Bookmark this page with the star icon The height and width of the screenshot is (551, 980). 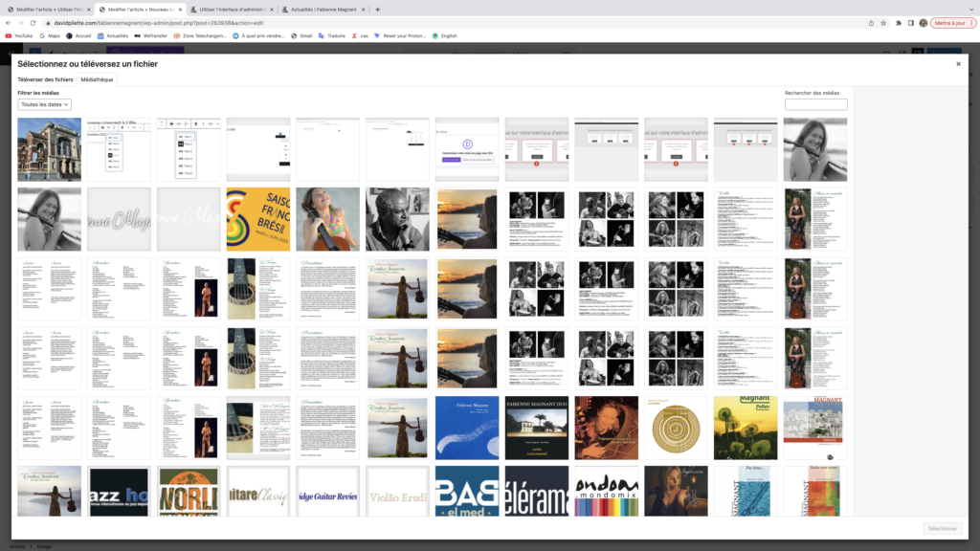(x=883, y=22)
